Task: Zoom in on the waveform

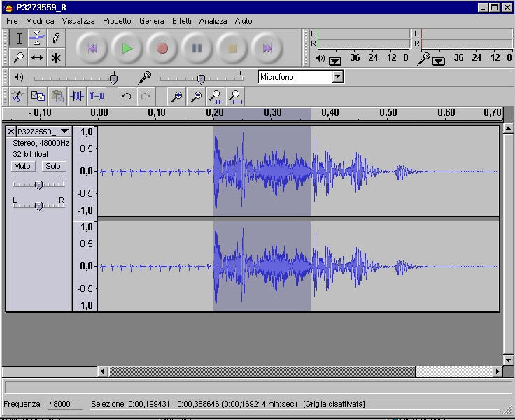Action: click(177, 97)
